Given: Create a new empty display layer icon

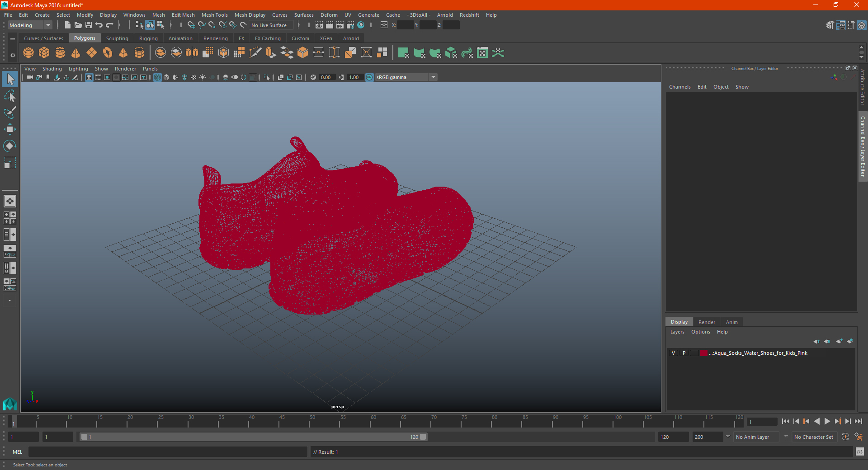Looking at the screenshot, I should [839, 341].
